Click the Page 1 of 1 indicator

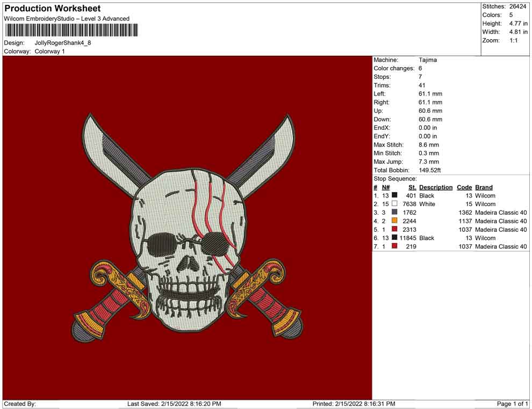[512, 404]
